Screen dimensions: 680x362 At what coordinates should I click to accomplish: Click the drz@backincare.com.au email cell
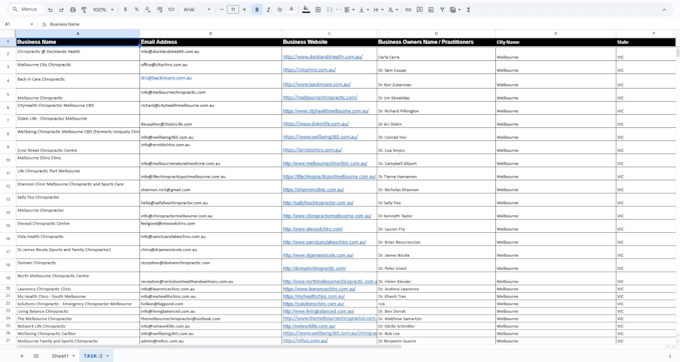click(x=210, y=81)
